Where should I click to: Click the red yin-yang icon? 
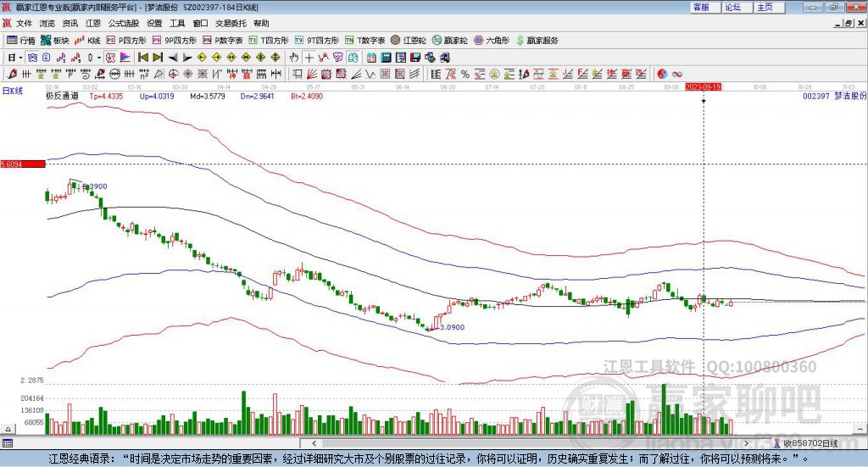click(662, 74)
